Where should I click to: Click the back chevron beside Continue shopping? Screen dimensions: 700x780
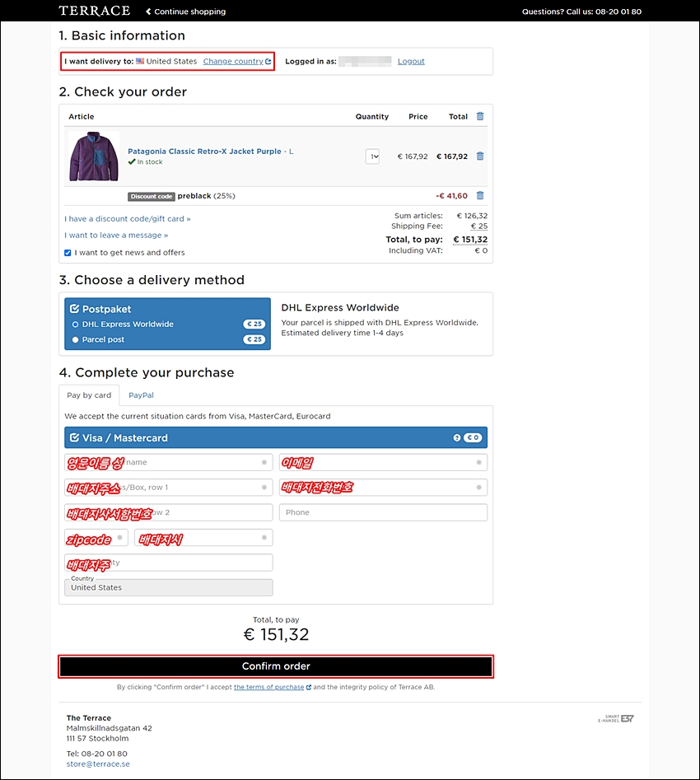[148, 12]
